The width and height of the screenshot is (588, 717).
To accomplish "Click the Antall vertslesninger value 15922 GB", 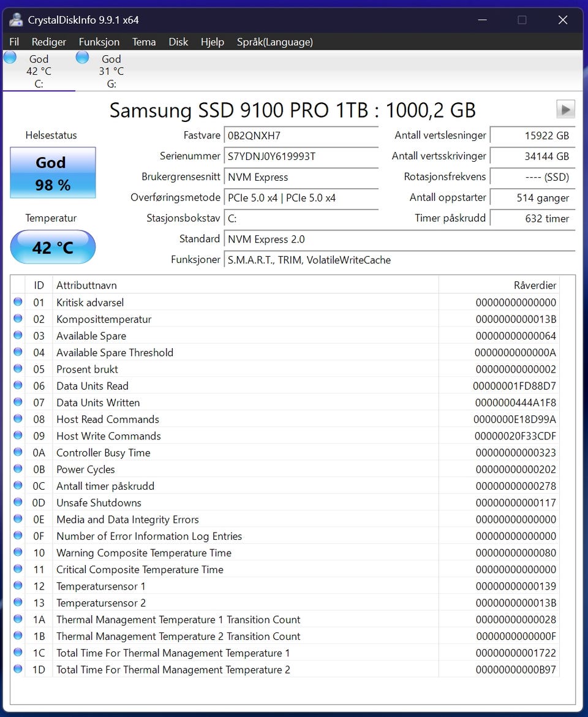I will (x=532, y=135).
